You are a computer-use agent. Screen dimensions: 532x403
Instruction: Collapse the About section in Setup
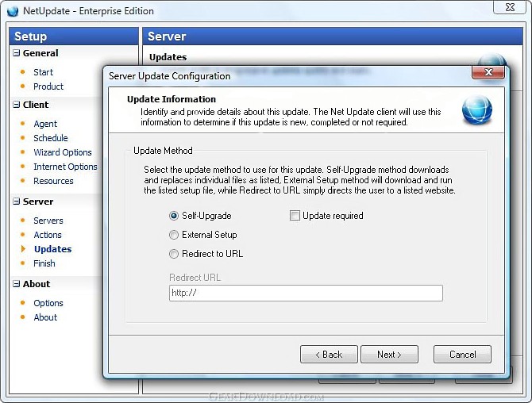pos(16,284)
